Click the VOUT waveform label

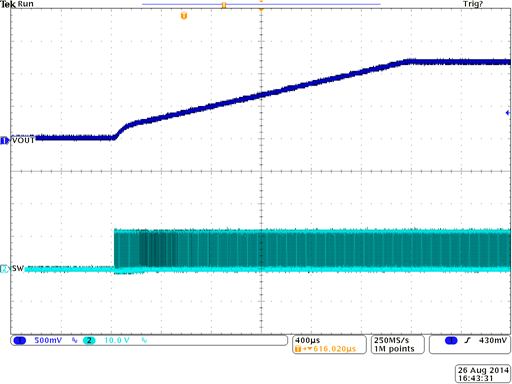tap(23, 140)
